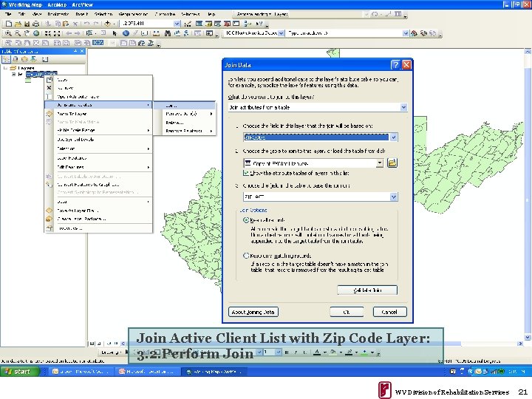Open the table-to-join dropdown
This screenshot has width=532, height=399.
pyautogui.click(x=380, y=163)
